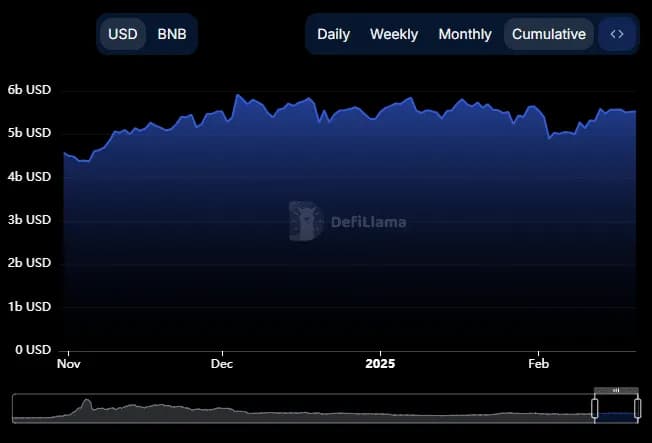Open the embed code icon
The image size is (652, 443).
[617, 34]
